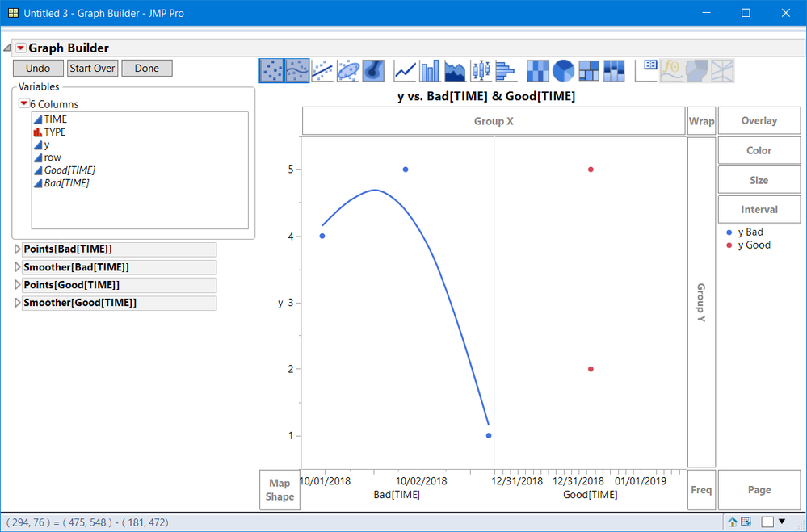Open the Graph Builder red triangle menu

click(x=20, y=48)
